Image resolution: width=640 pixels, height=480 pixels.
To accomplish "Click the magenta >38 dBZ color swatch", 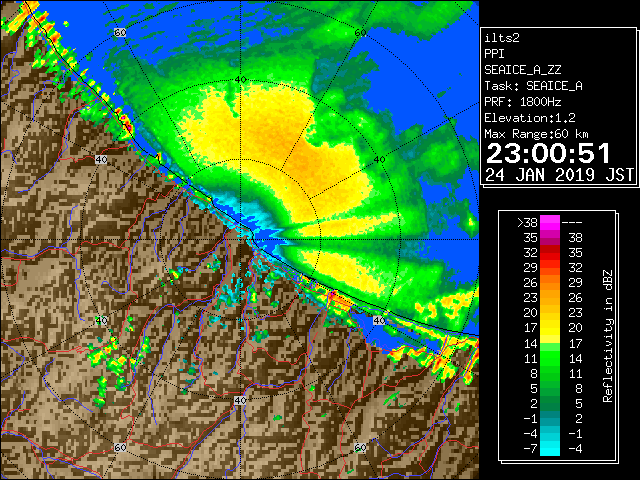I will pos(550,222).
